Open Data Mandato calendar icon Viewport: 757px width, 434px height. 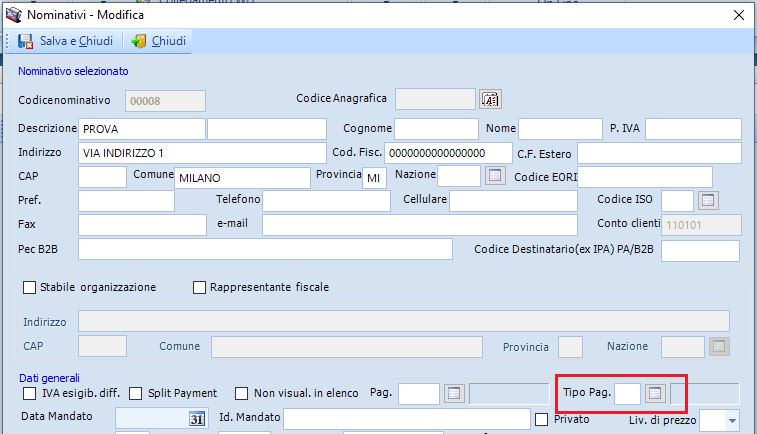196,419
